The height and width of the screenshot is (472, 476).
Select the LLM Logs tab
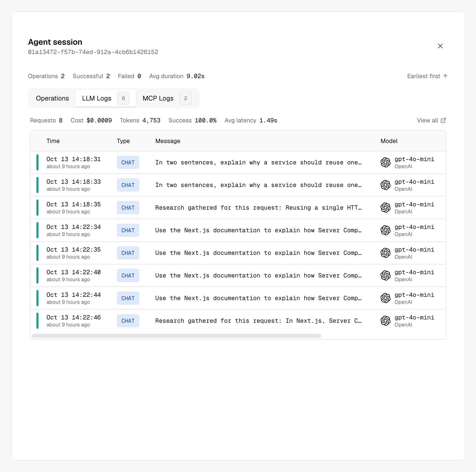[x=106, y=98]
